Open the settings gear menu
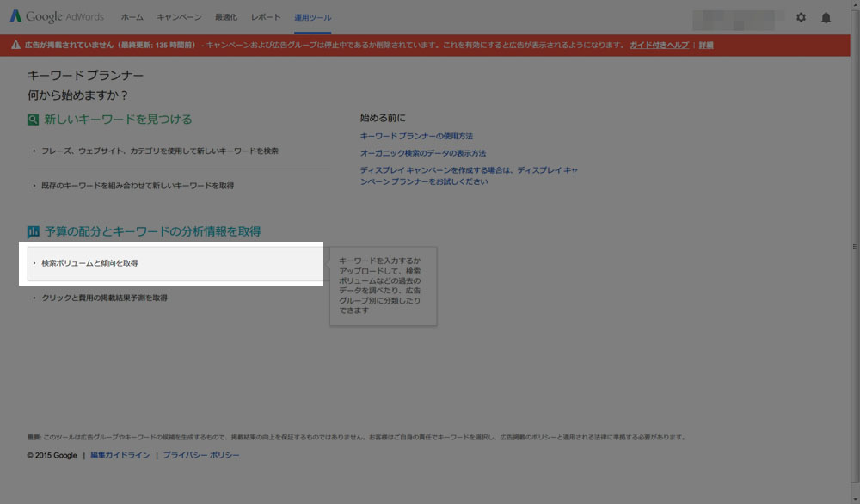 [x=801, y=17]
